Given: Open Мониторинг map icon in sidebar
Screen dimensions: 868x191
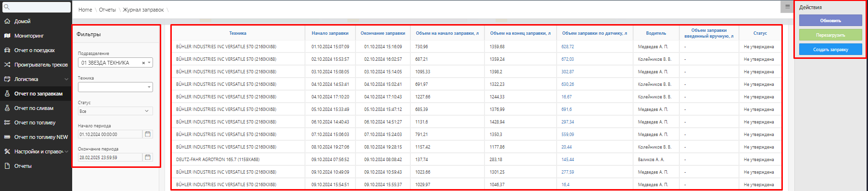Looking at the screenshot, I should [7, 36].
